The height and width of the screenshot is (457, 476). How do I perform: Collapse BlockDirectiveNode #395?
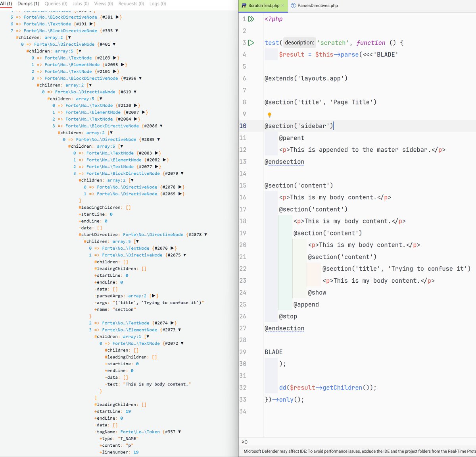(117, 31)
